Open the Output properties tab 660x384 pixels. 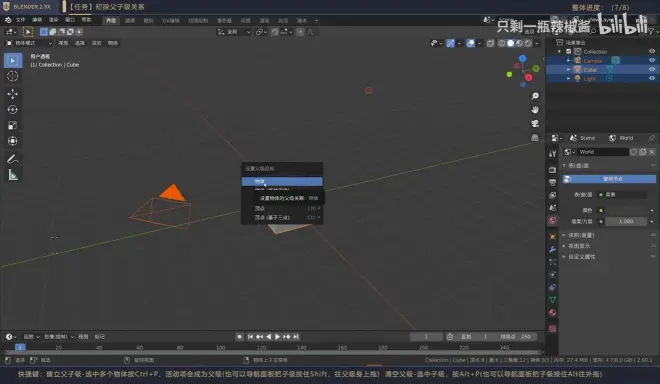553,182
